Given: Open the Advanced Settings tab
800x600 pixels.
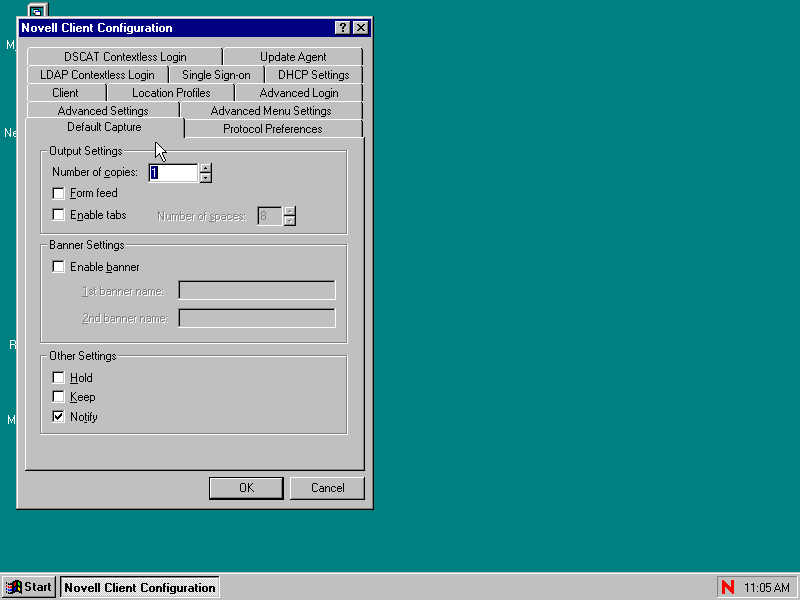Looking at the screenshot, I should tap(103, 111).
